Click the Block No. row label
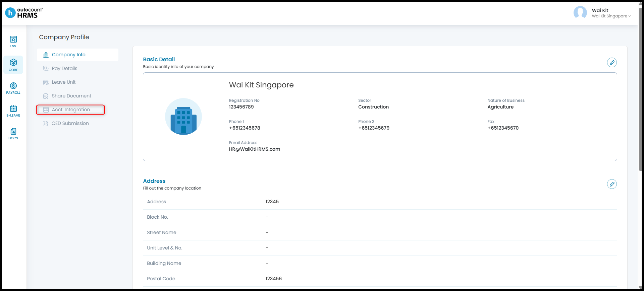 coord(157,217)
